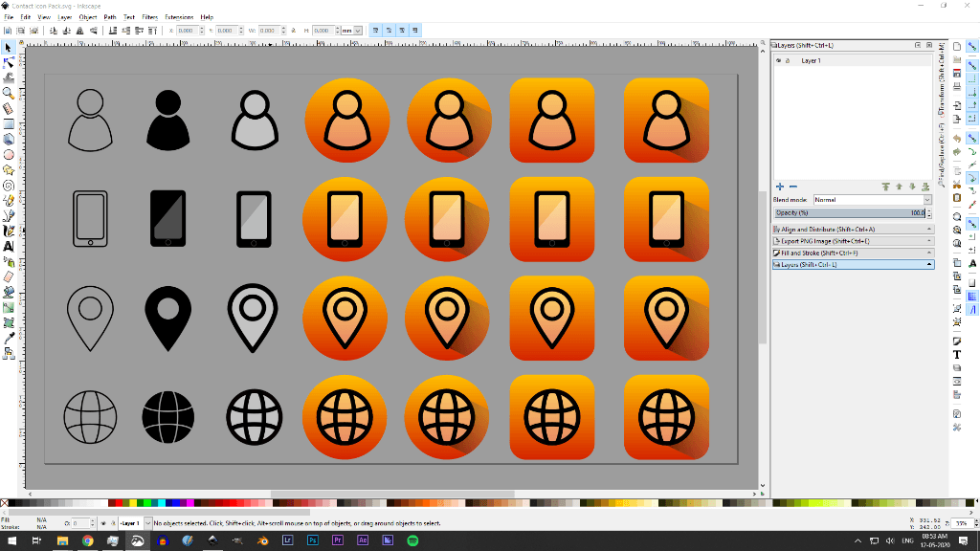This screenshot has width=980, height=551.
Task: Add a new layer with the plus button
Action: [780, 187]
